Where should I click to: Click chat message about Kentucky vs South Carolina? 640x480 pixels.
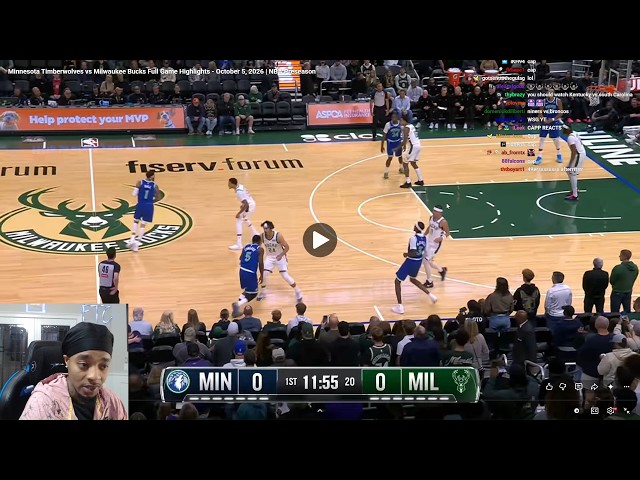point(580,95)
